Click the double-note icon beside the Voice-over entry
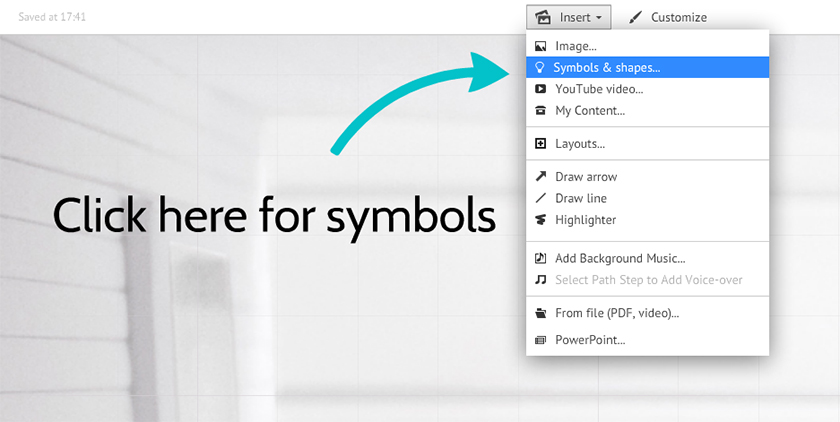 pyautogui.click(x=541, y=280)
